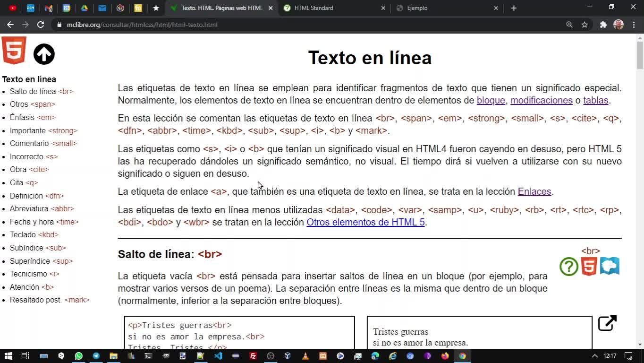Open 'Otros elementos de HTML 5' link
Screen dimensions: 644x363
click(365, 222)
